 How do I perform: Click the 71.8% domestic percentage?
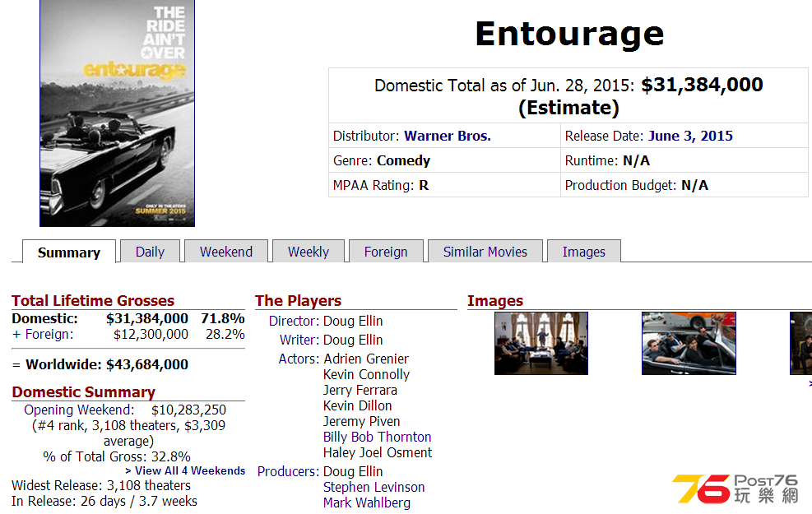click(x=223, y=318)
